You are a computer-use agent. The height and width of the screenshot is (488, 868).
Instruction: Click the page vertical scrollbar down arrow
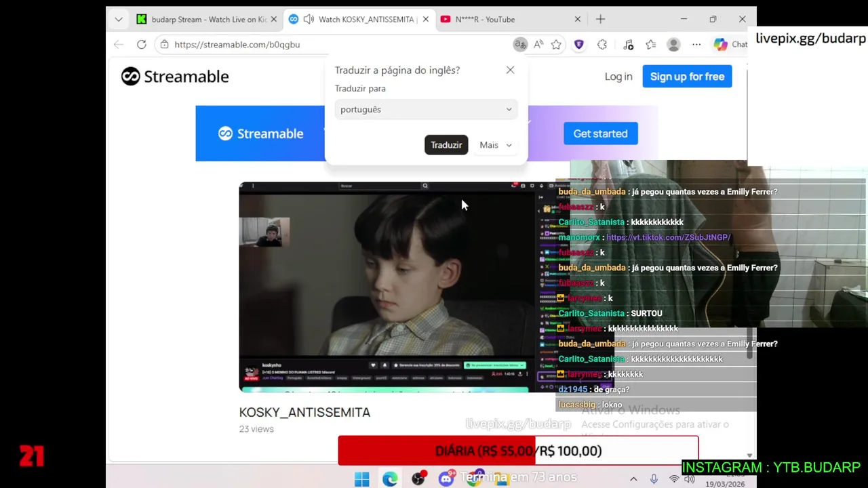pos(749,455)
